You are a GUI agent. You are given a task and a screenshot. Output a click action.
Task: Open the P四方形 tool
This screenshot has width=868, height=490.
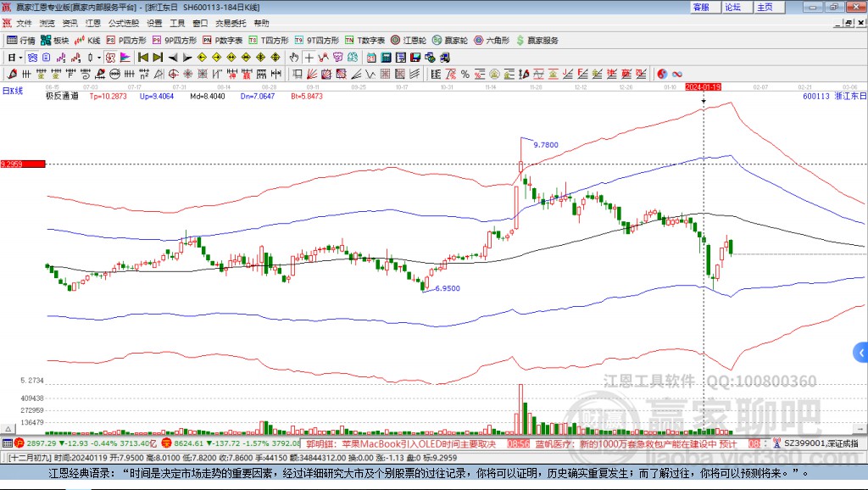click(126, 41)
